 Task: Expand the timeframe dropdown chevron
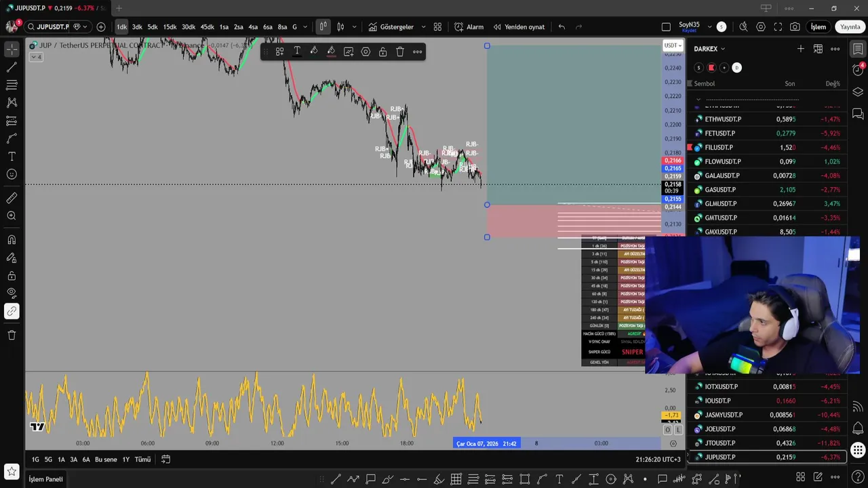click(305, 27)
